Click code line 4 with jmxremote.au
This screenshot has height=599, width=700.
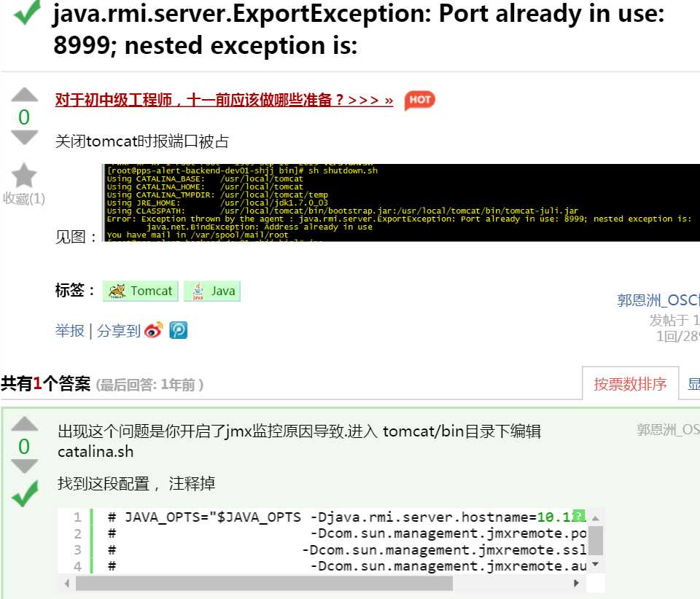[346, 566]
